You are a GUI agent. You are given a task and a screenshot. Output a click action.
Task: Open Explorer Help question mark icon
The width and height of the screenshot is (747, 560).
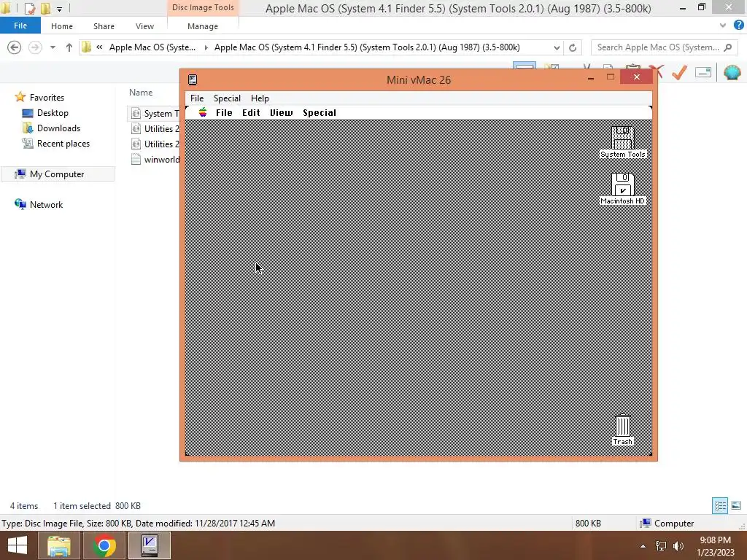[x=738, y=26]
